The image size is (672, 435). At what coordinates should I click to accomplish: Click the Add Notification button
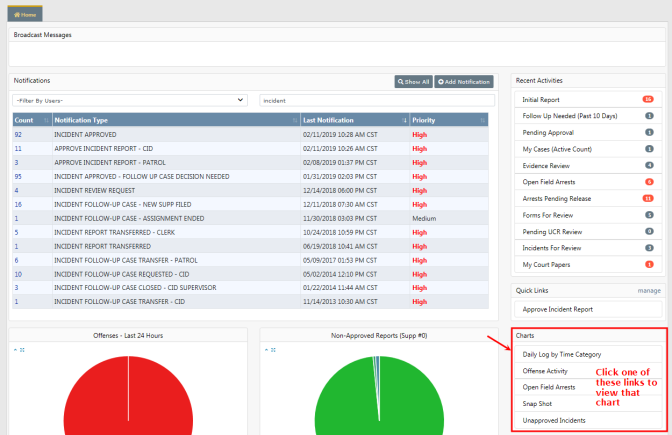[x=463, y=81]
